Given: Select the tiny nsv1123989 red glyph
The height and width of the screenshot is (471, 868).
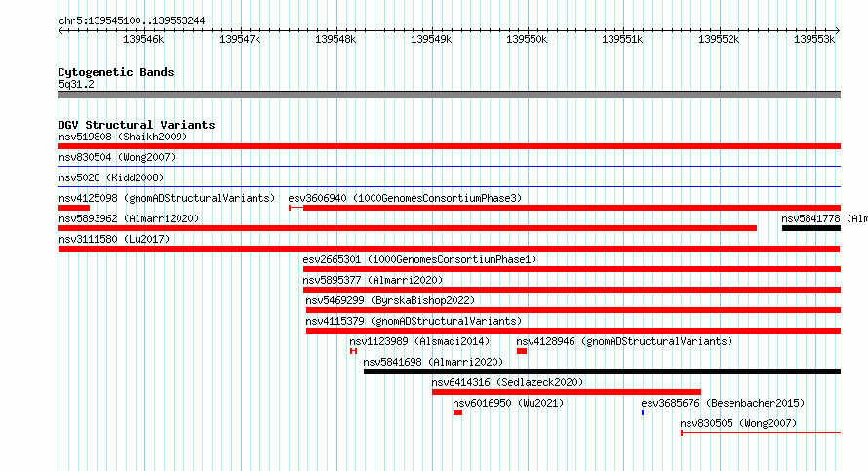Looking at the screenshot, I should click(x=353, y=351).
